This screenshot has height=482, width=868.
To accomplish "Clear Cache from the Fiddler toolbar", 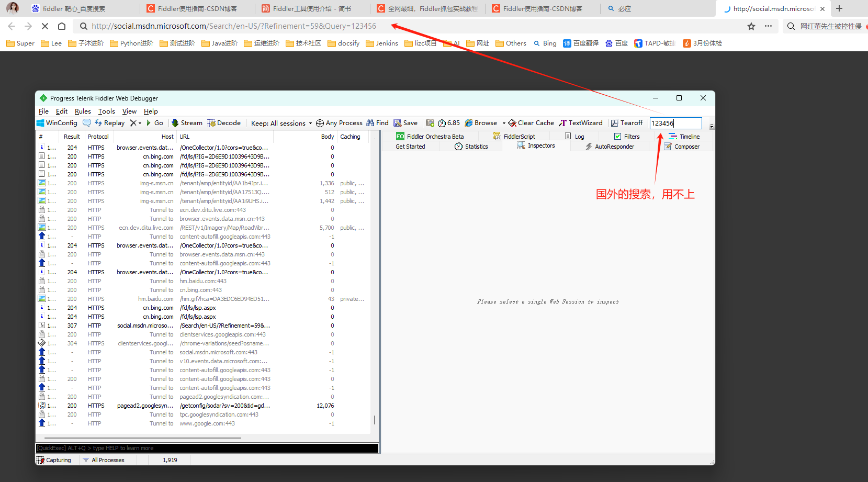I will tap(531, 123).
